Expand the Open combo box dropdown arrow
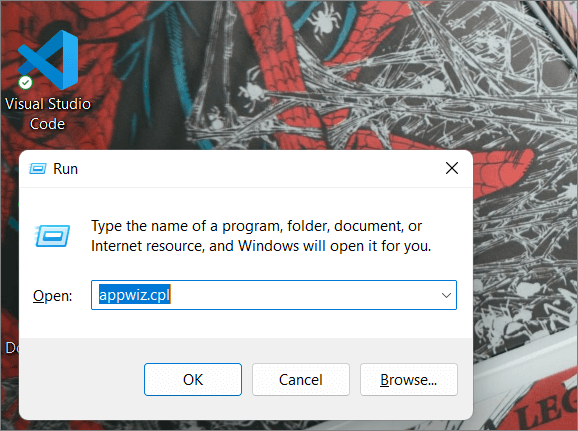Screen dimensions: 578x431 pos(446,295)
